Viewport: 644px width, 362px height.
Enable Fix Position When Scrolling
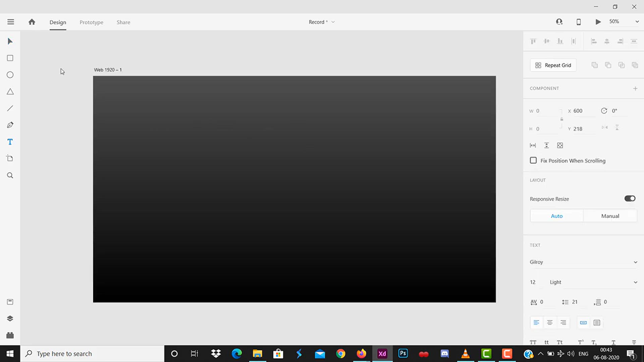pos(533,160)
